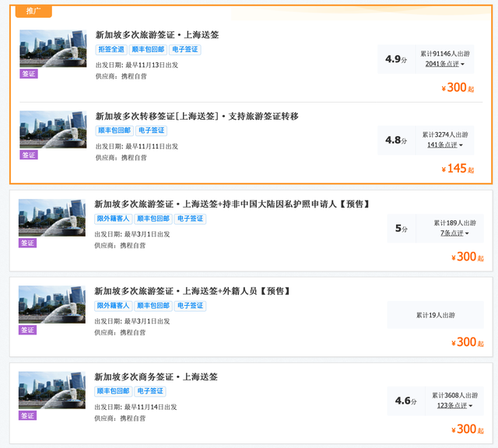Viewport: 498px width, 448px height.
Task: Click 累计189人出游 text
Action: click(454, 223)
